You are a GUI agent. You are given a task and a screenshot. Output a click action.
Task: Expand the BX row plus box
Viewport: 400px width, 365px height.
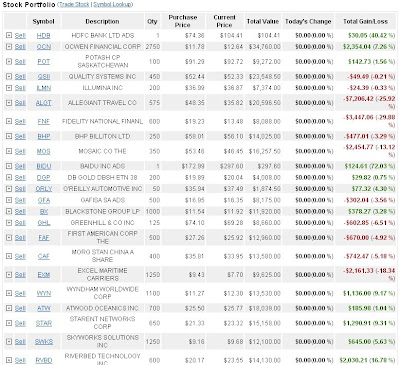9,211
